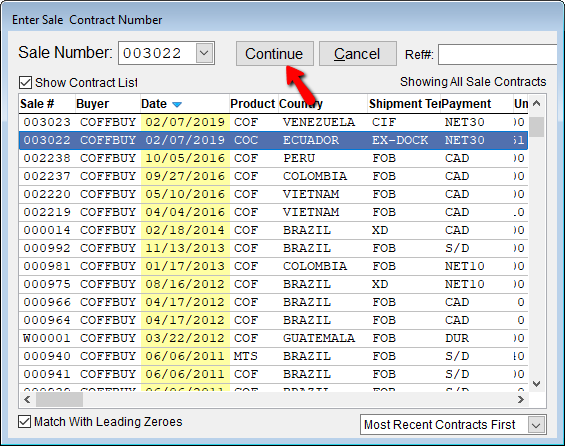Uncheck Show Contract List checkbox

25,82
